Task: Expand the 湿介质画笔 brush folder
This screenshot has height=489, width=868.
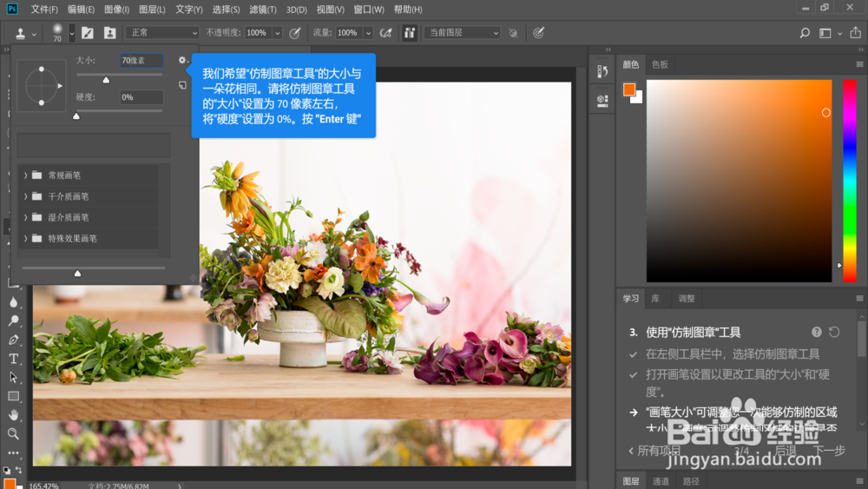Action: (25, 217)
